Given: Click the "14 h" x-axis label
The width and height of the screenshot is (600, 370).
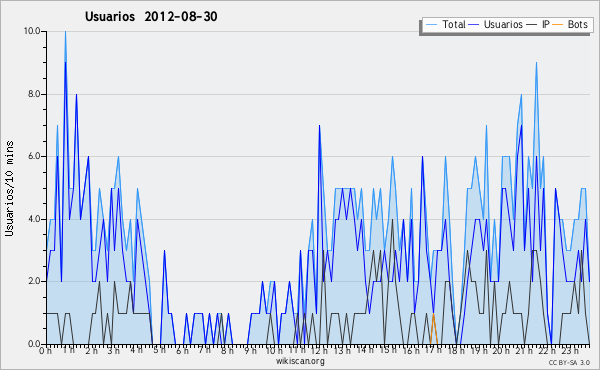Looking at the screenshot, I should (365, 350).
